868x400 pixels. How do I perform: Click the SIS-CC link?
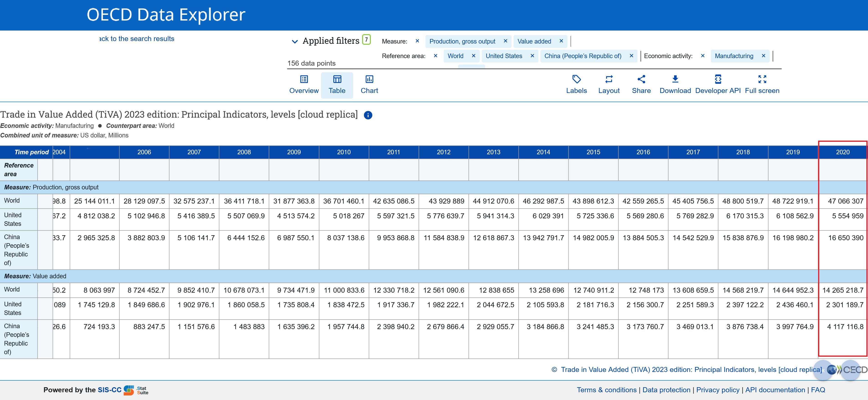coord(110,390)
